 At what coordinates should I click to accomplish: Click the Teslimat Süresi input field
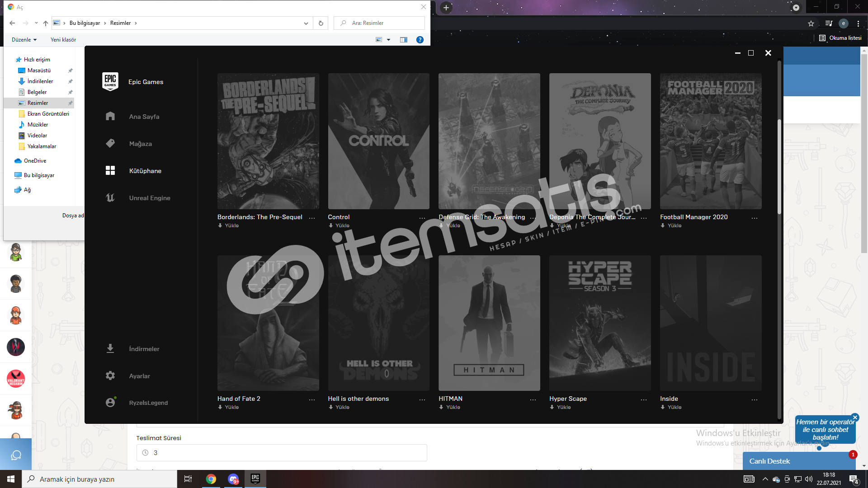click(x=282, y=453)
